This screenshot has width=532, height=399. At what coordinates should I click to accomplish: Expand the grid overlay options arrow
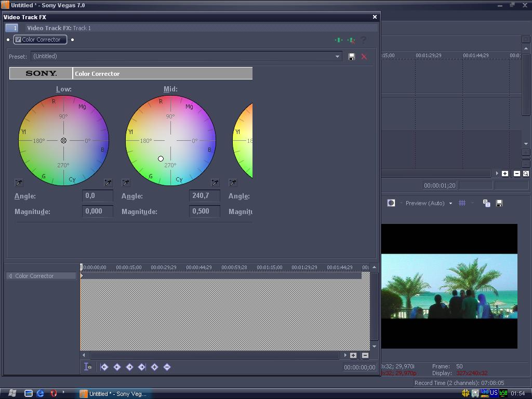472,203
